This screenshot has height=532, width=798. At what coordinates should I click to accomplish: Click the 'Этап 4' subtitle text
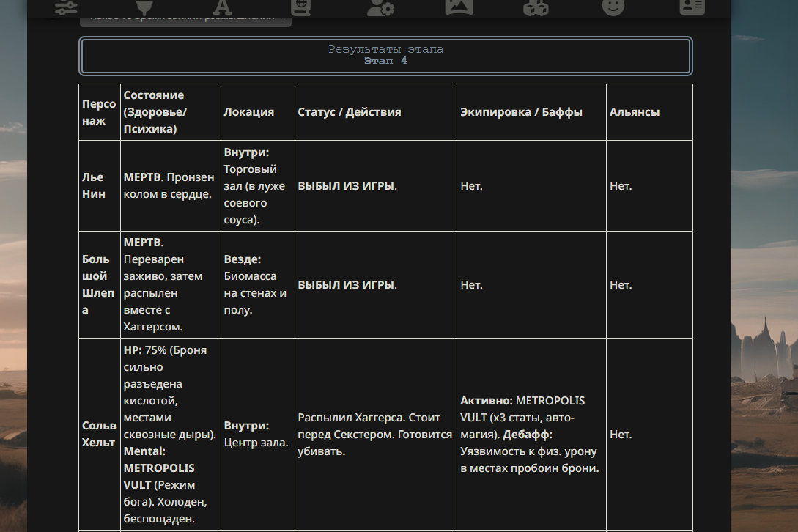pos(385,61)
